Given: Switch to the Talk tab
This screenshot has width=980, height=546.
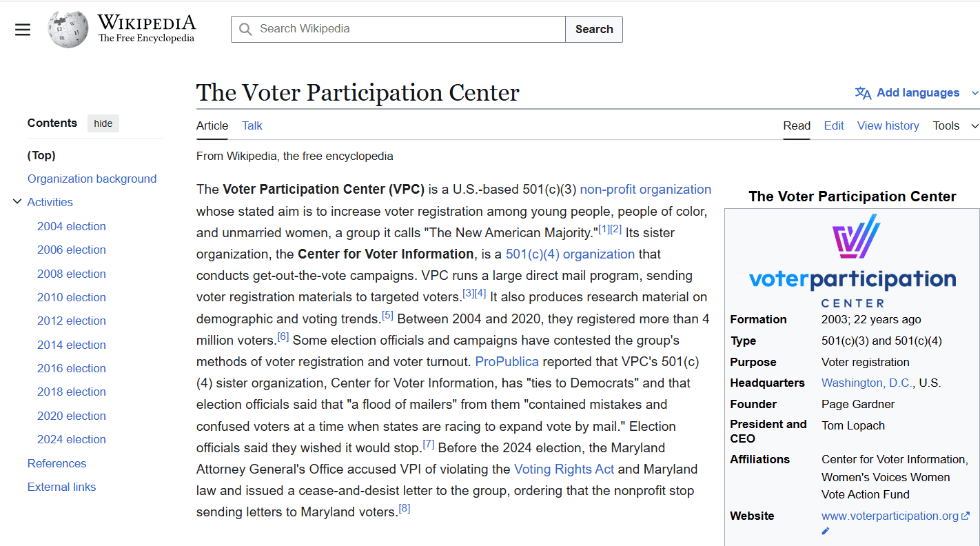Looking at the screenshot, I should click(252, 125).
